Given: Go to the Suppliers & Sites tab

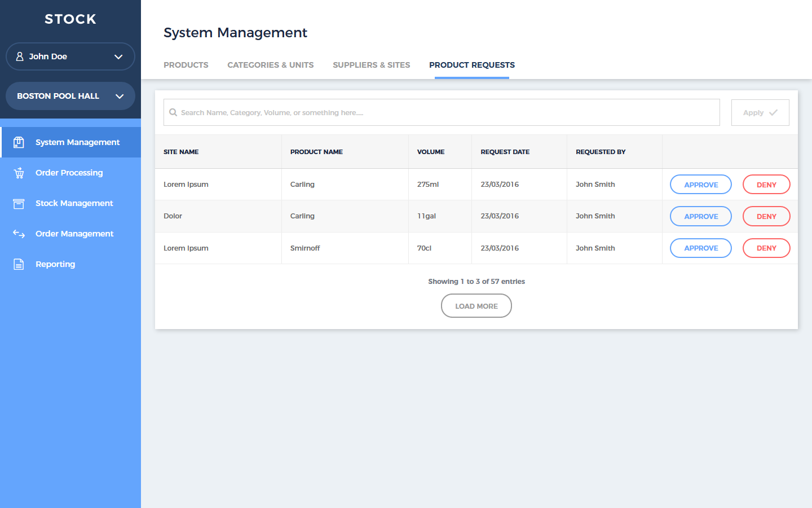Looking at the screenshot, I should (371, 65).
